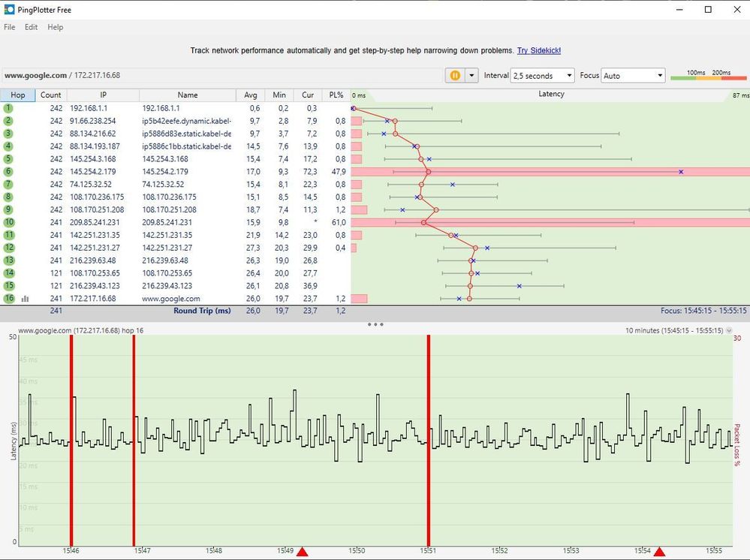This screenshot has width=750, height=560.
Task: Click the 61,0 packet loss value
Action: point(339,222)
